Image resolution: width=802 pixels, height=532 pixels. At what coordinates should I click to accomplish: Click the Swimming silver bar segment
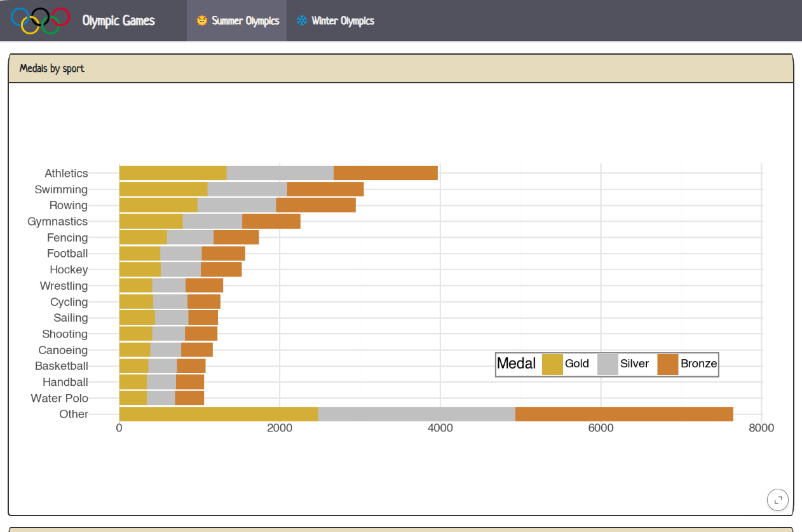[x=247, y=189]
